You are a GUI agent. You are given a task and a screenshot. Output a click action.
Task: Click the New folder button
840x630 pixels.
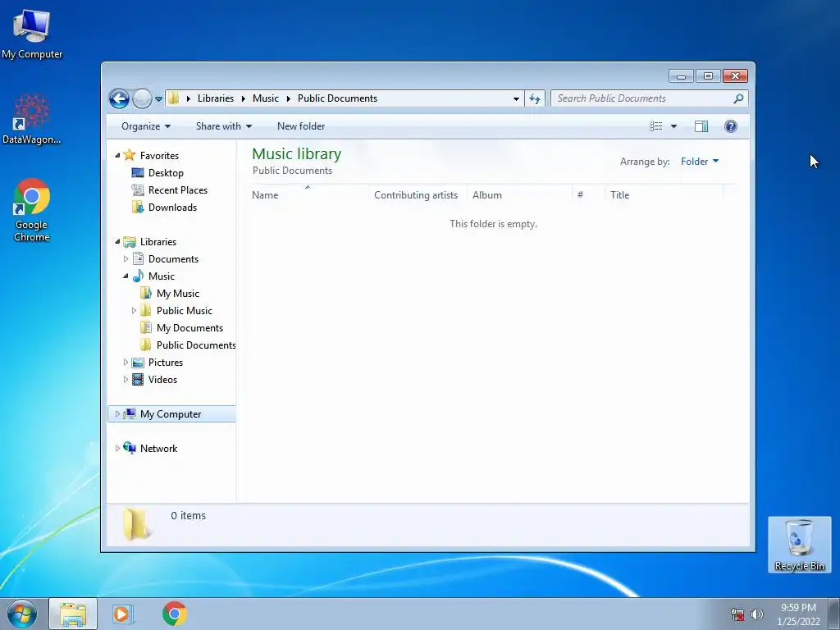pyautogui.click(x=300, y=126)
